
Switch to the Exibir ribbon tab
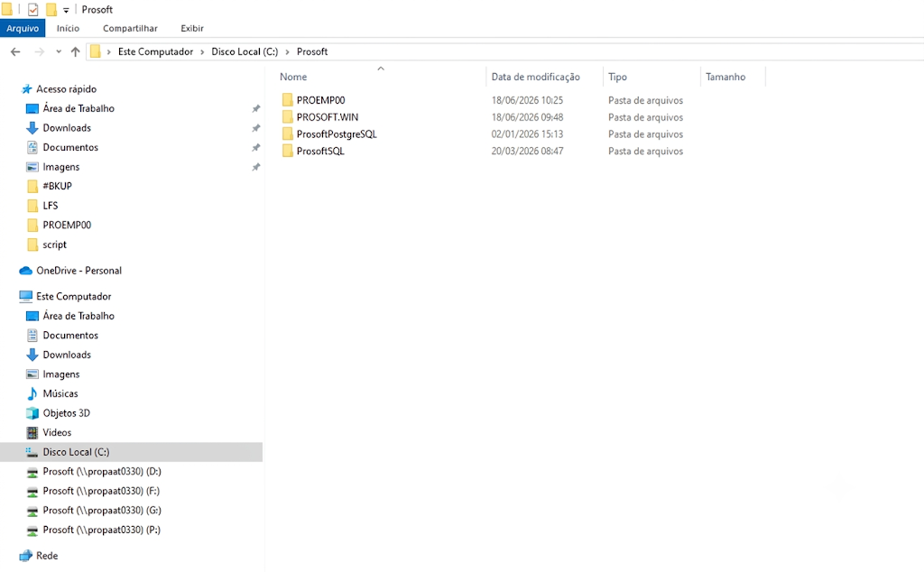(192, 28)
